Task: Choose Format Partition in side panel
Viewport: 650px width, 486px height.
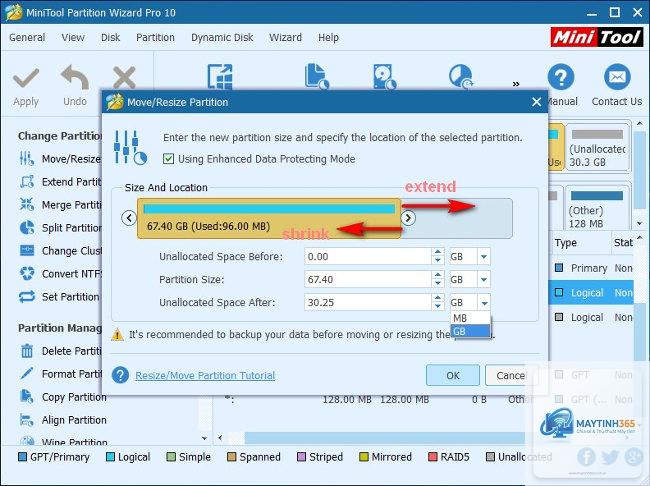Action: [x=60, y=374]
